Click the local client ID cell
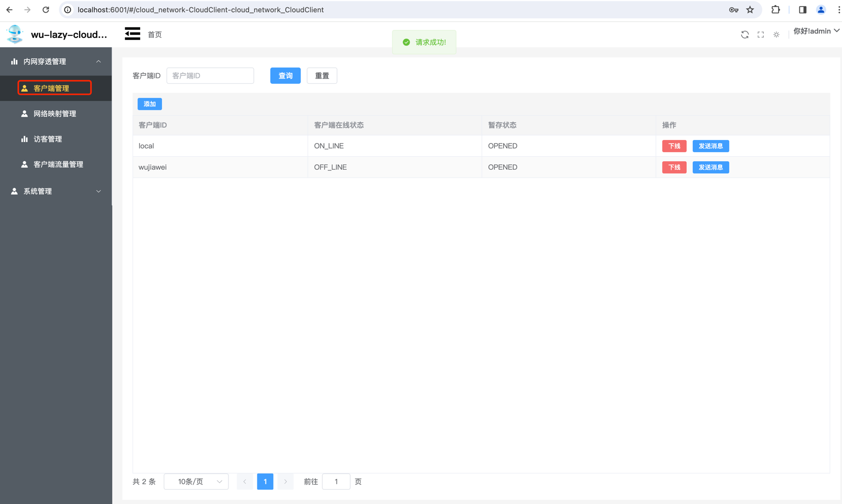842x504 pixels. (x=220, y=146)
